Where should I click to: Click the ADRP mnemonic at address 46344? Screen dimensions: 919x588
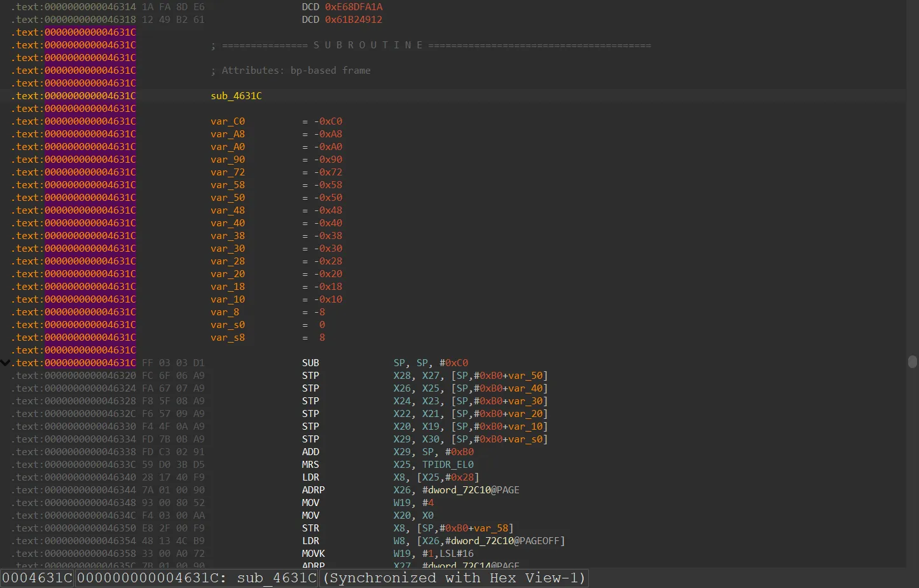[x=313, y=490]
